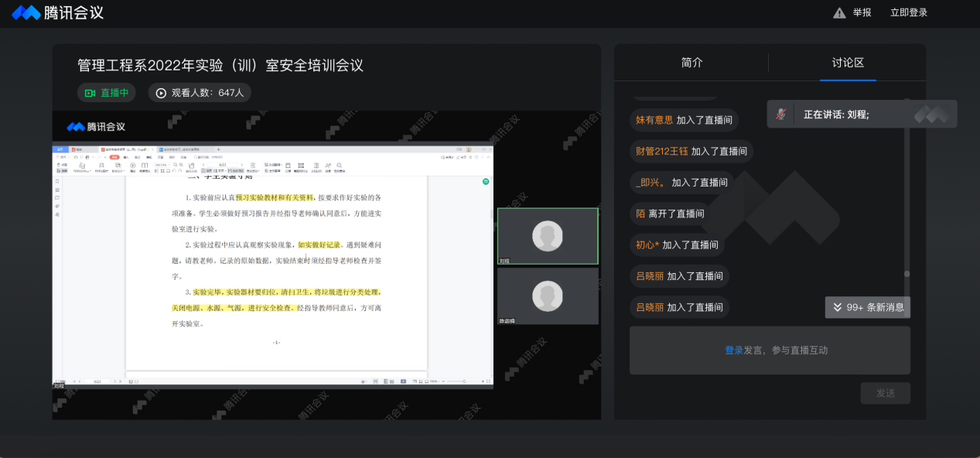Screen dimensions: 980x458
Task: Select the 讨论区 discussion tab
Action: pos(848,63)
